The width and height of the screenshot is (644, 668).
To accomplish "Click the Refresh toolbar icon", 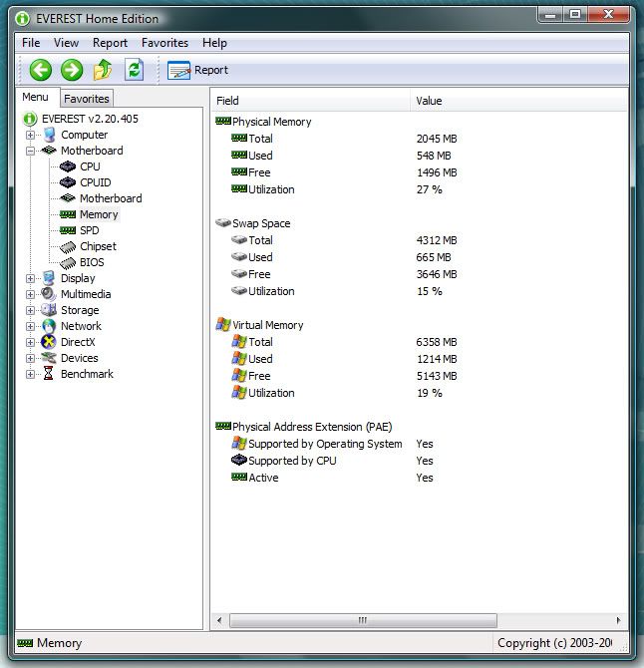I will [134, 70].
